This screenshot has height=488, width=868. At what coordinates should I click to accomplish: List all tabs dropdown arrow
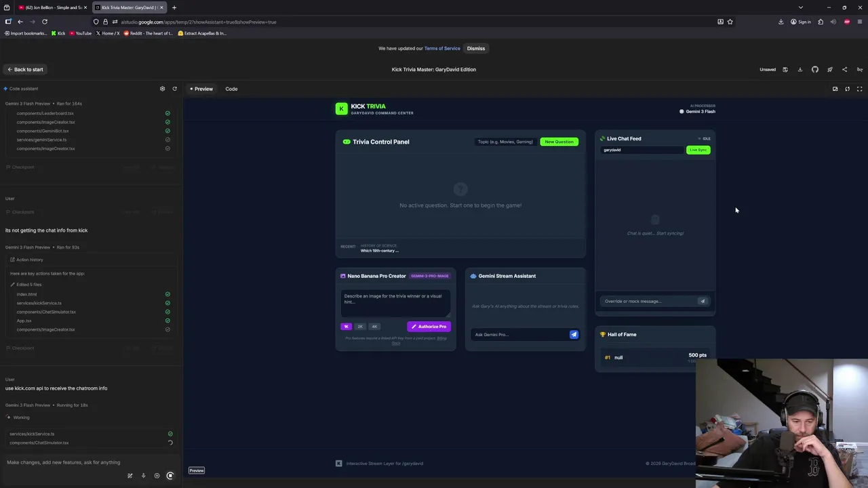[800, 7]
